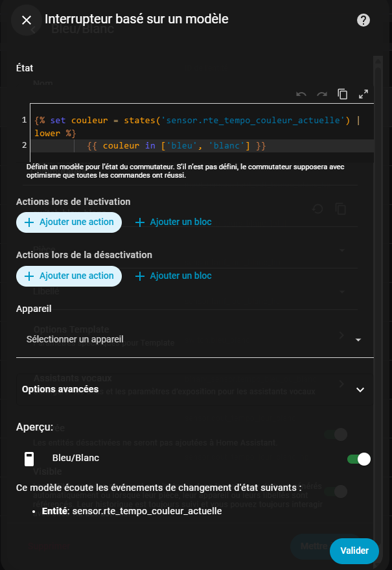This screenshot has width=392, height=570.
Task: Click plus icon of activation Ajouter un bloc
Action: click(x=141, y=222)
